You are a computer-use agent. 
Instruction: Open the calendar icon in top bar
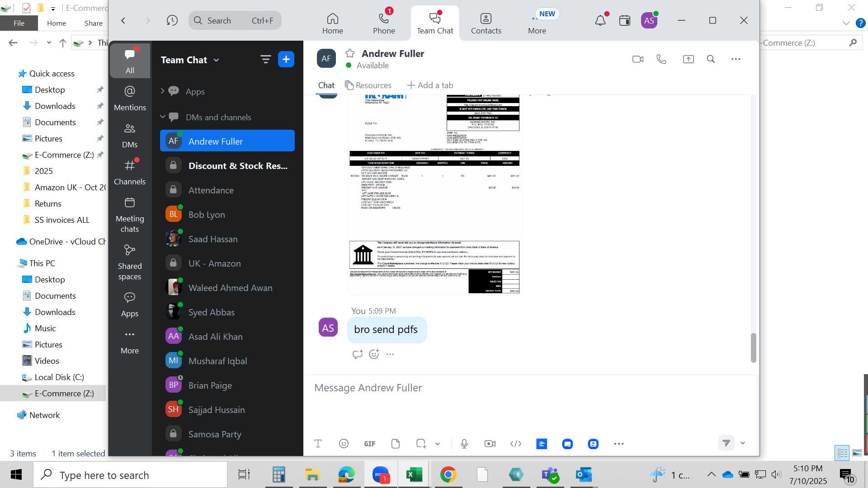pyautogui.click(x=625, y=20)
